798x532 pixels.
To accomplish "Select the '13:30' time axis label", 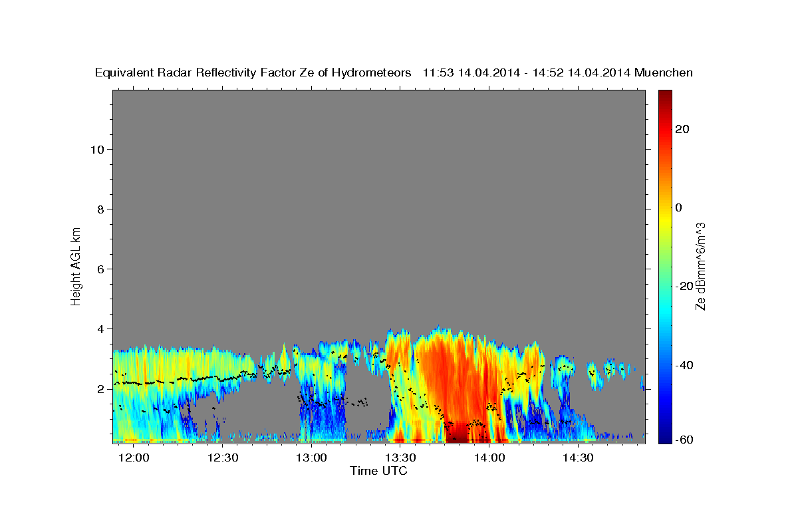I will (x=401, y=458).
